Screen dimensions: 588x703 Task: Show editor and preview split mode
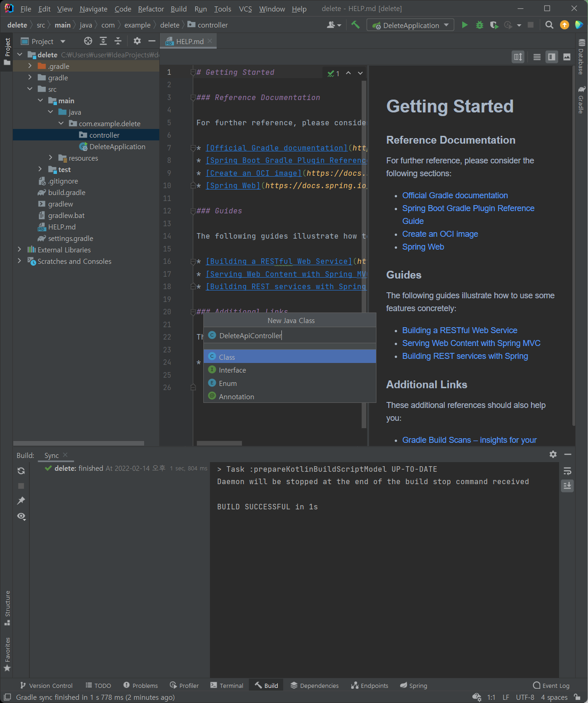coord(552,57)
